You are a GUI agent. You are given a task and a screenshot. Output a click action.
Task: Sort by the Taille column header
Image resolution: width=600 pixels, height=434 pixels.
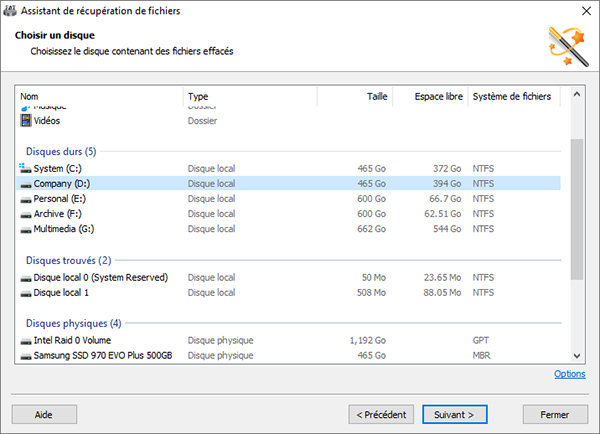[x=355, y=96]
